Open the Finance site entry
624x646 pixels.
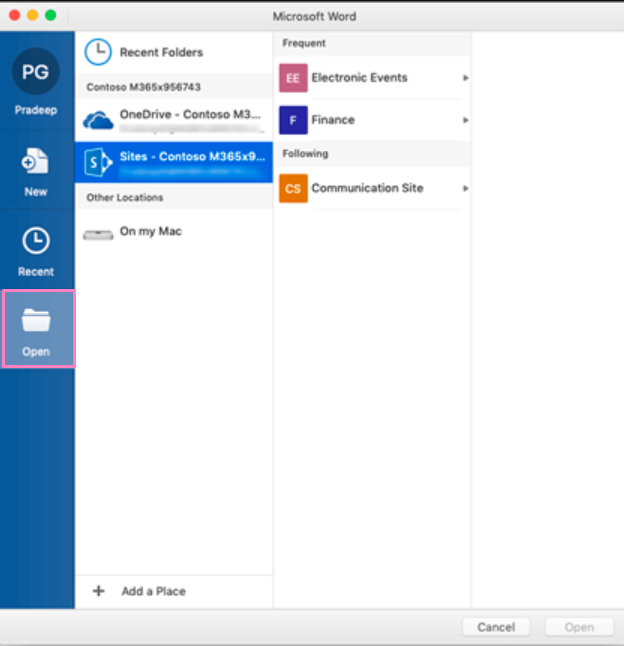[333, 120]
